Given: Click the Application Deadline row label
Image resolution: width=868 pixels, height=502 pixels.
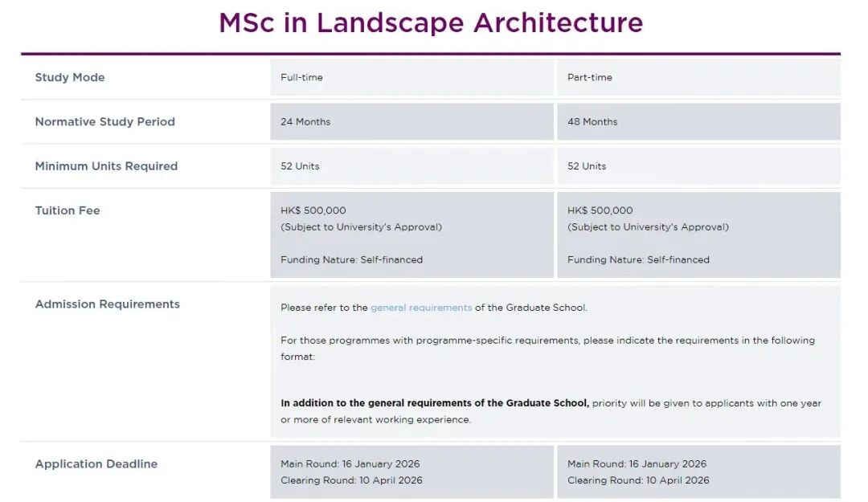Looking at the screenshot, I should pyautogui.click(x=96, y=463).
